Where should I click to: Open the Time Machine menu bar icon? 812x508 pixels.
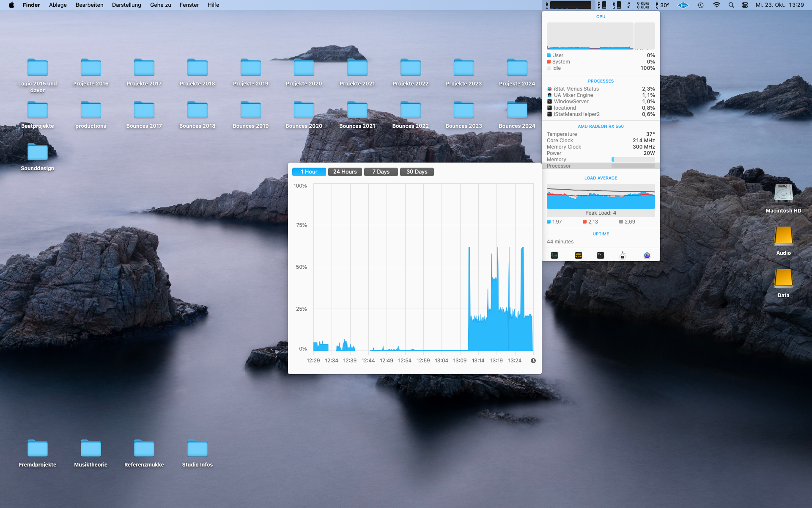click(x=700, y=5)
